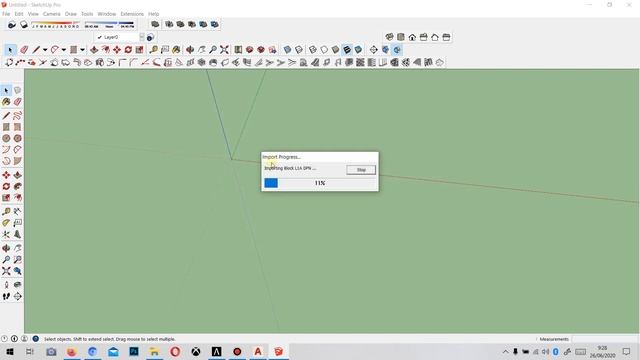Expand the Line tool dropdown arrow
The height and width of the screenshot is (360, 640).
[45, 50]
